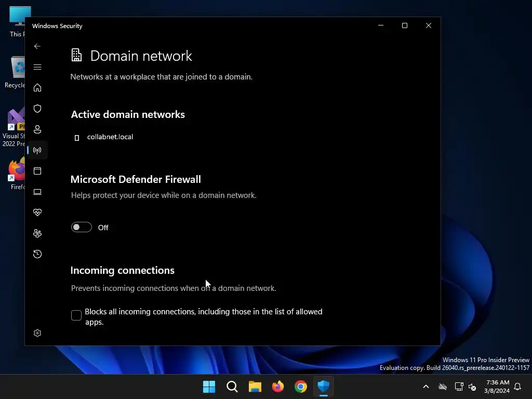Click the muted volume tray icon
Screen dimensions: 532x399
click(472, 387)
